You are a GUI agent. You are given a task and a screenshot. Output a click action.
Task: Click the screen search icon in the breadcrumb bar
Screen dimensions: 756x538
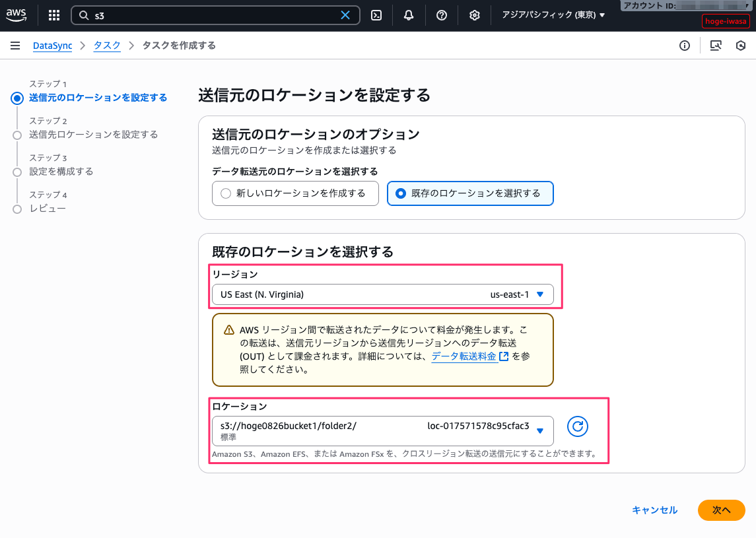point(716,46)
